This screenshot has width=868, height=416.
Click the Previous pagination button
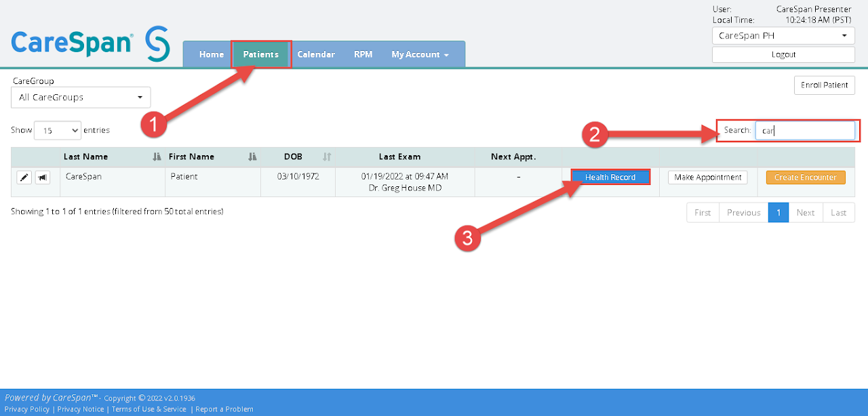743,213
